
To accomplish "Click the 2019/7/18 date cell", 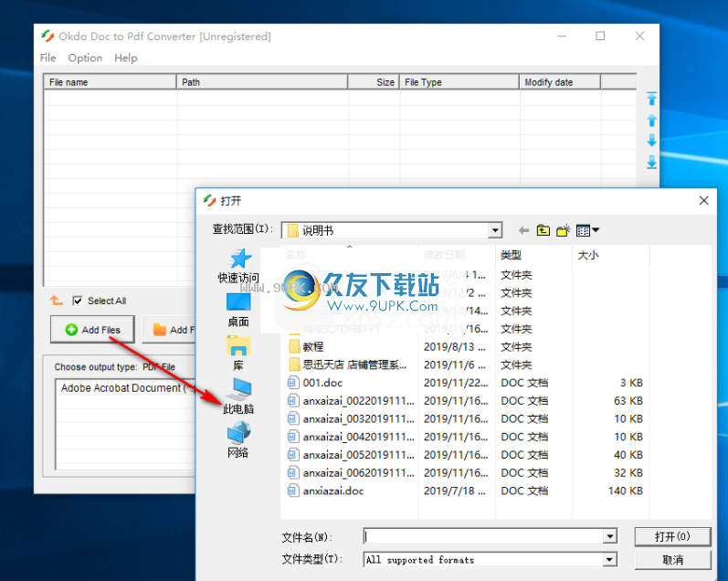I will pyautogui.click(x=455, y=491).
